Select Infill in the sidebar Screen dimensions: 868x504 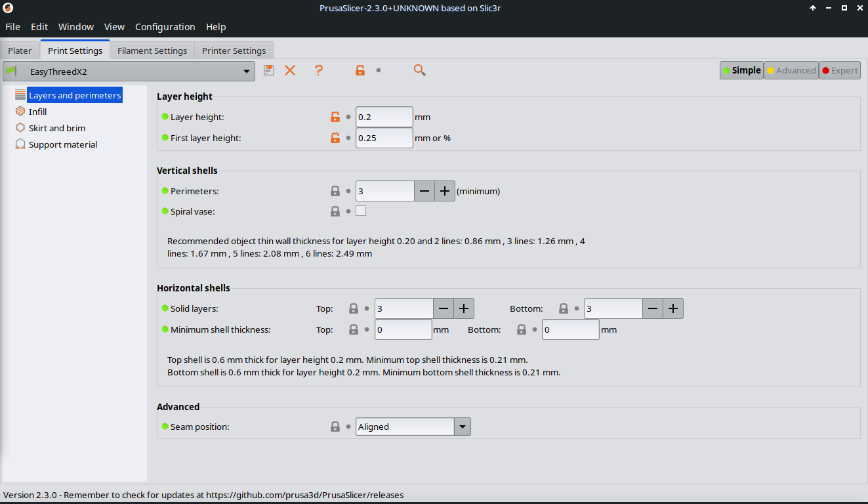pos(37,112)
